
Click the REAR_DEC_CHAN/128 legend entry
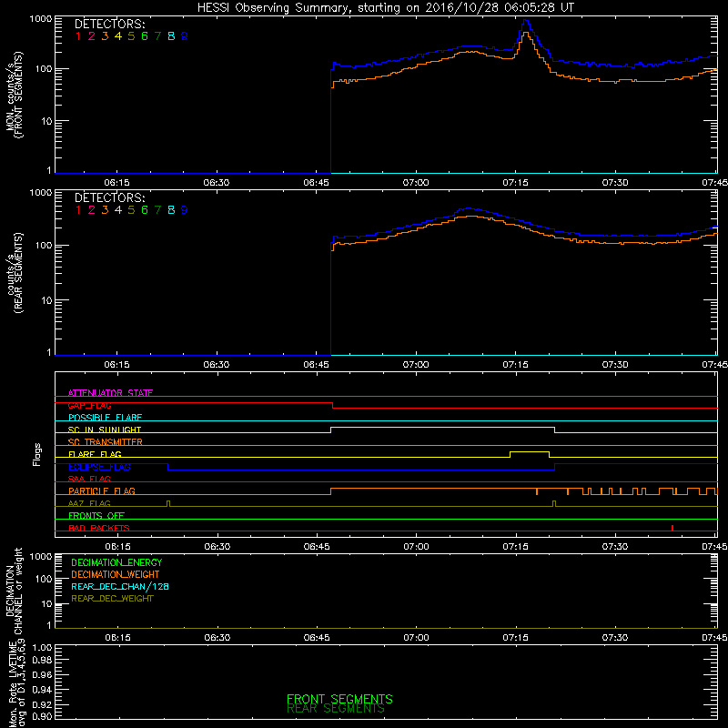coord(120,586)
